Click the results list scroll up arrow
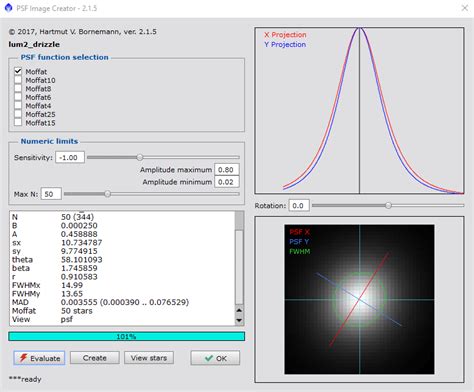 click(239, 310)
